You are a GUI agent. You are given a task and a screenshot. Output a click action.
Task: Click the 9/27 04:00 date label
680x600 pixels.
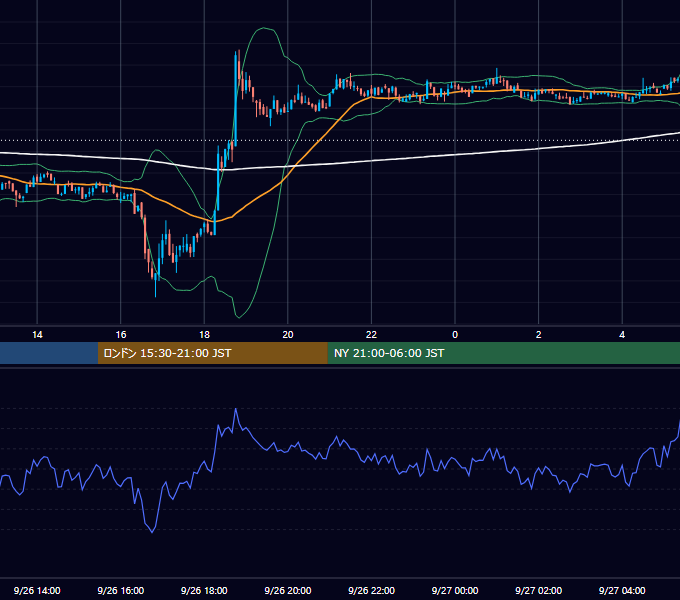622,590
